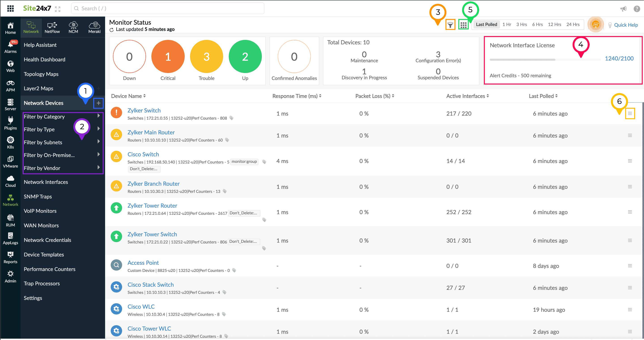Open the Zylker Tower Router link
This screenshot has height=340, width=644.
152,206
